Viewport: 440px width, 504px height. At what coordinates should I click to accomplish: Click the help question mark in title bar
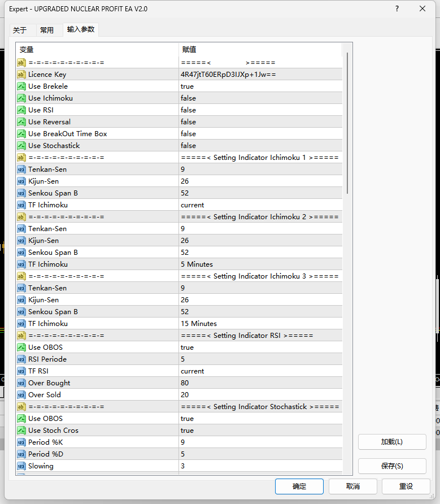397,8
